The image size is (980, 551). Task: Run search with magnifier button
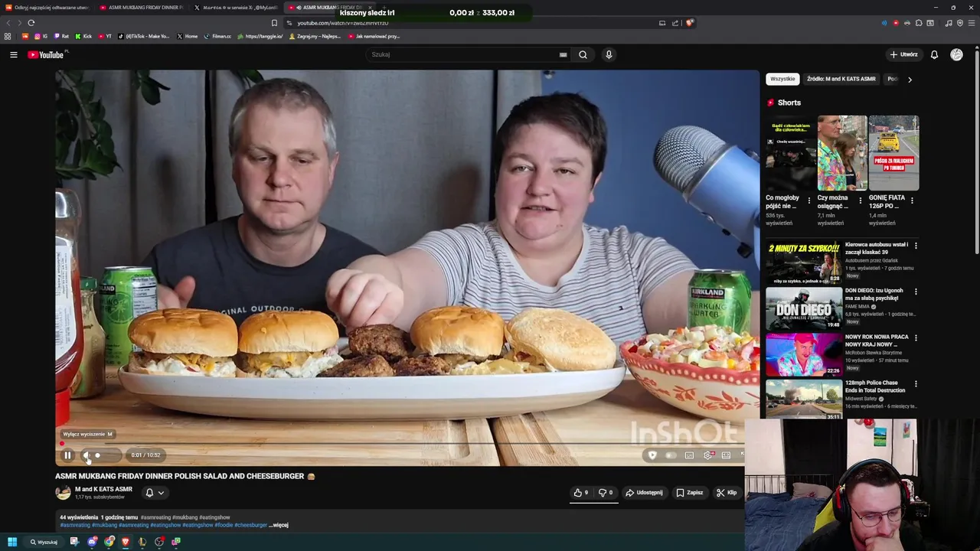(583, 54)
